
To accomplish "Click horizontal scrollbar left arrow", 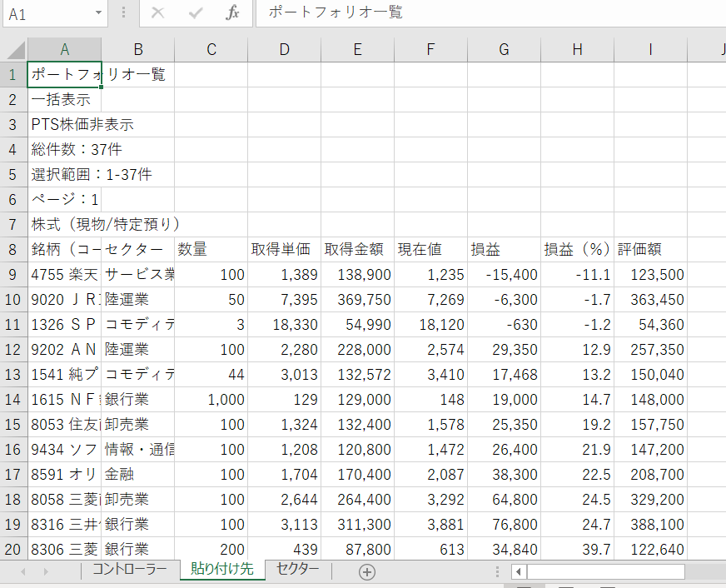I will (519, 572).
